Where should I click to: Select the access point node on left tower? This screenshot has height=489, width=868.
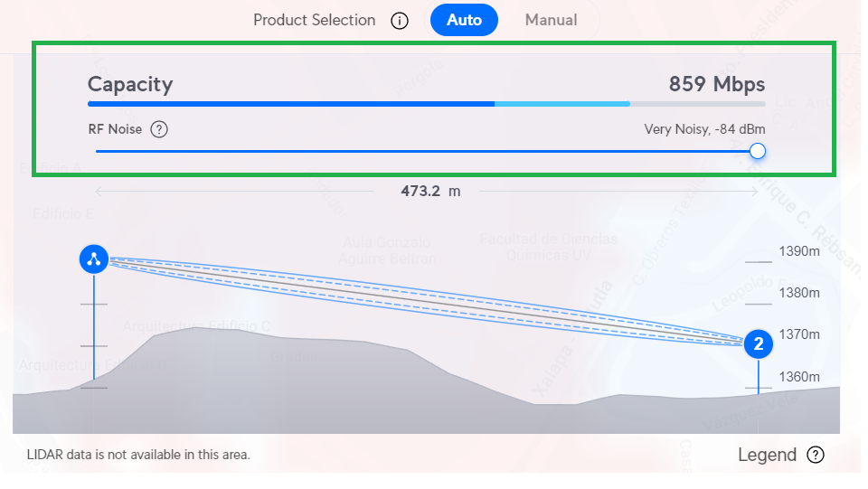tap(93, 260)
